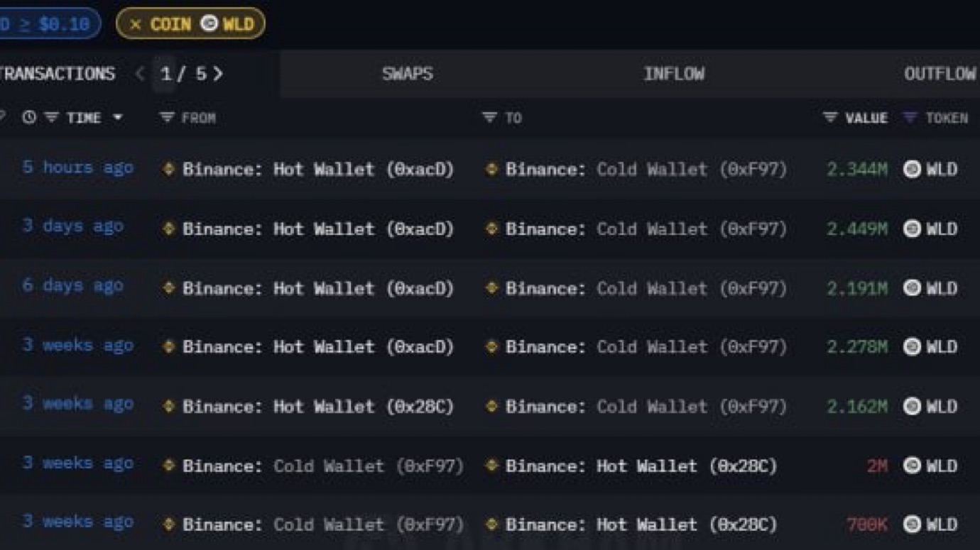This screenshot has height=550, width=980.
Task: Remove the COIN WLD filter chip
Action: [x=136, y=24]
